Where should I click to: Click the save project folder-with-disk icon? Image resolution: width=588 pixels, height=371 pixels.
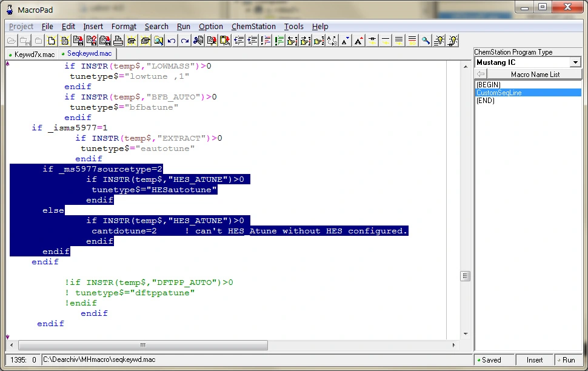(x=25, y=41)
